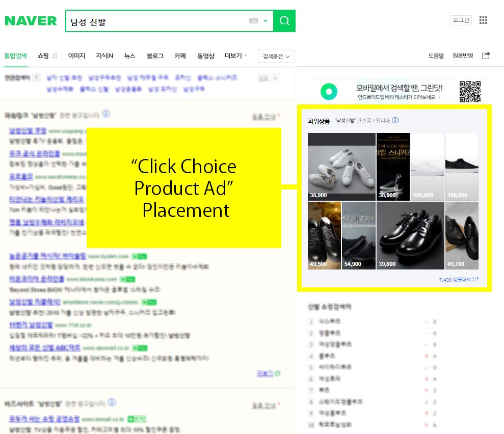Click the QR code in the banner
The height and width of the screenshot is (434, 504).
coord(470,92)
